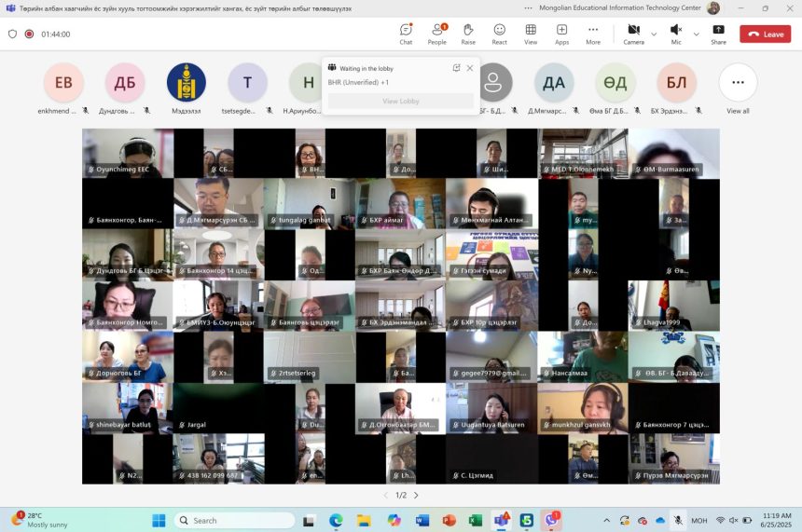
Task: Turn on the Camera
Action: 633,34
